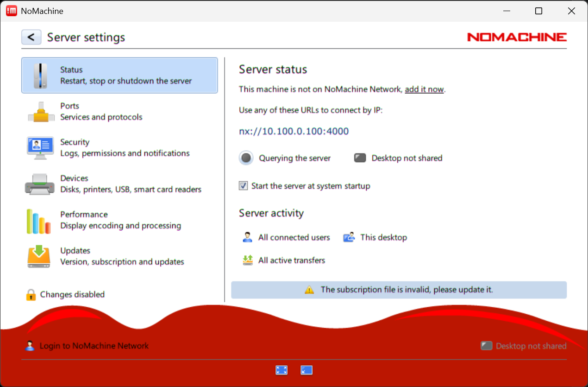Uncheck Start the server at system startup
588x387 pixels.
click(x=244, y=186)
